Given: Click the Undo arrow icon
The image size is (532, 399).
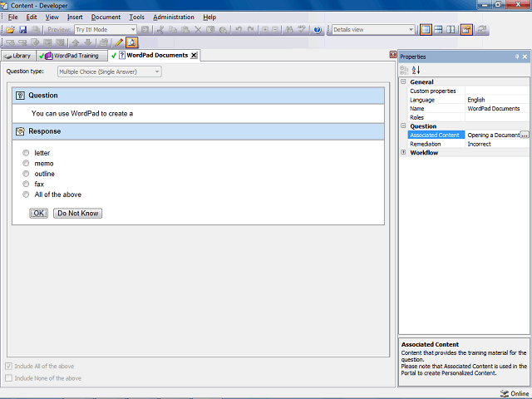Looking at the screenshot, I should click(239, 30).
